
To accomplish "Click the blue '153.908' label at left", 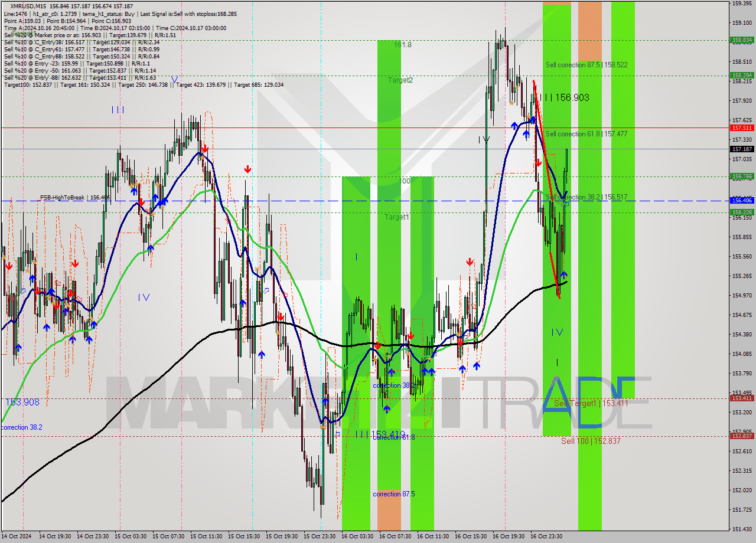I will [x=22, y=402].
